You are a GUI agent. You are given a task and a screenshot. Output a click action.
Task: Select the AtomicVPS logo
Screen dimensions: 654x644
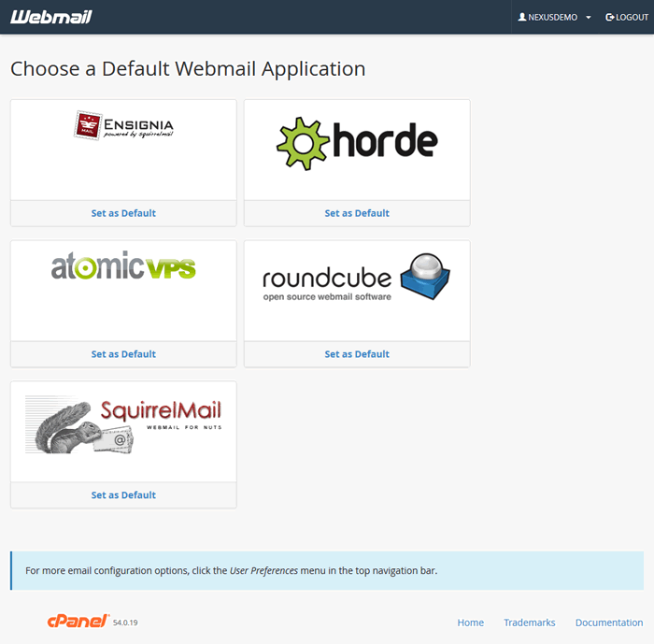click(123, 267)
